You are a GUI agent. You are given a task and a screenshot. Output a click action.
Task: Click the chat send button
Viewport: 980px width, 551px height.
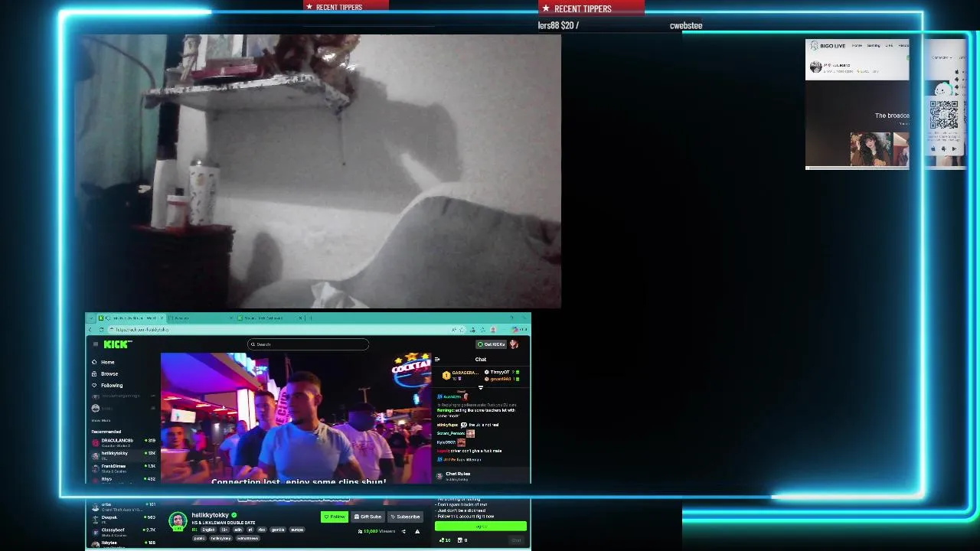click(x=516, y=540)
